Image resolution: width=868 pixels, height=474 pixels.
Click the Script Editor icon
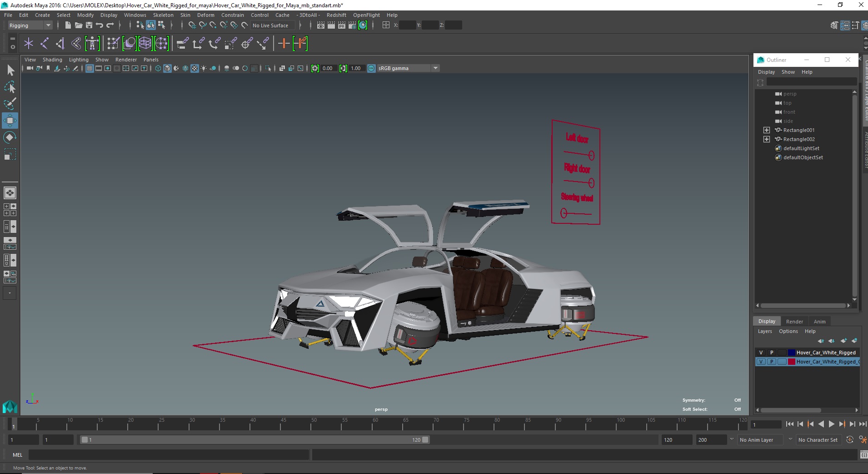(863, 455)
